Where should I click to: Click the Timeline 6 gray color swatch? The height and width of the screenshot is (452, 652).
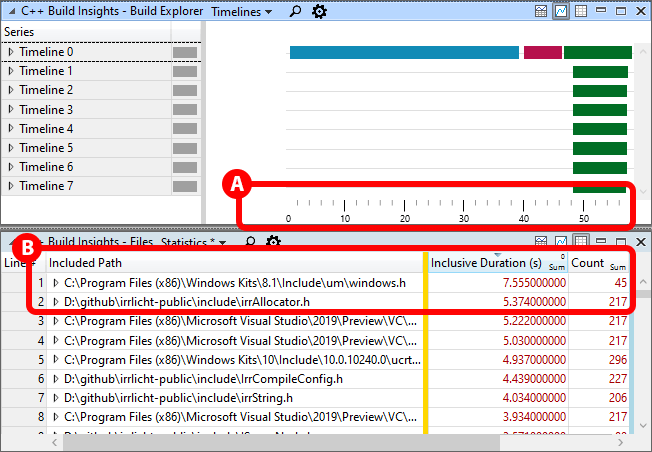[x=185, y=167]
